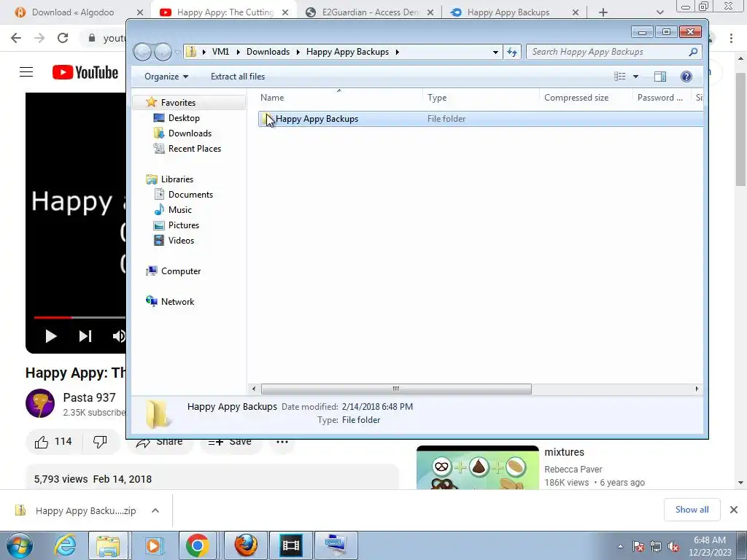The height and width of the screenshot is (560, 747).
Task: Select VM1 in the address breadcrumb
Action: 220,52
